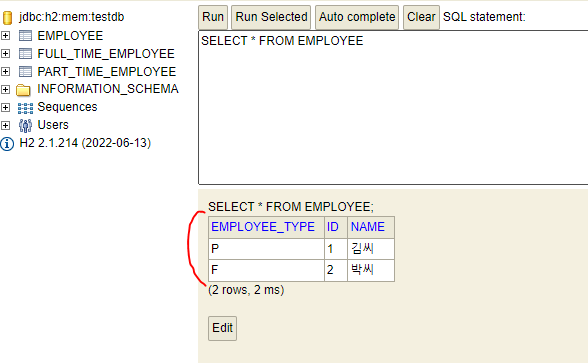Expand the FULL_TIME_EMPLOYEE table node
588x363 pixels.
pyautogui.click(x=5, y=54)
